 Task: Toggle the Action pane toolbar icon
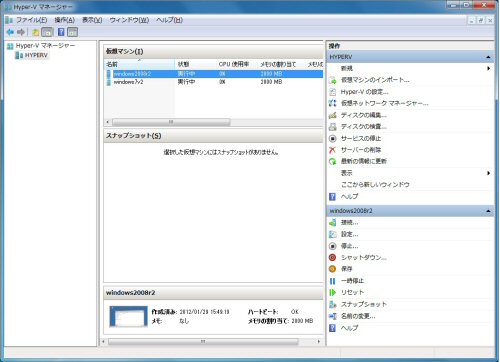point(72,32)
